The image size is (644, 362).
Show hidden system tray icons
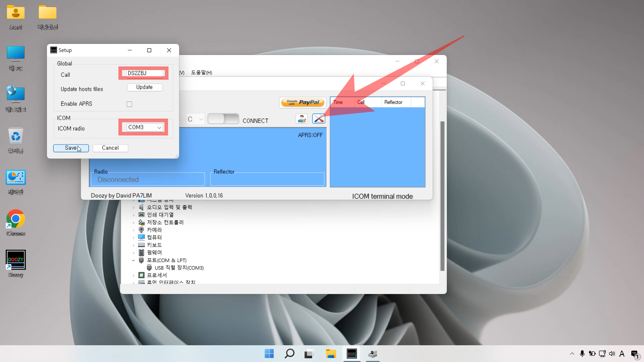572,354
